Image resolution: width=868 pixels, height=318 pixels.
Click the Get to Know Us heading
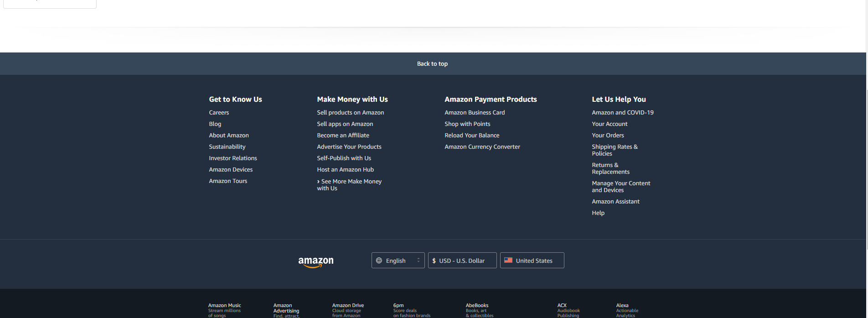coord(235,99)
